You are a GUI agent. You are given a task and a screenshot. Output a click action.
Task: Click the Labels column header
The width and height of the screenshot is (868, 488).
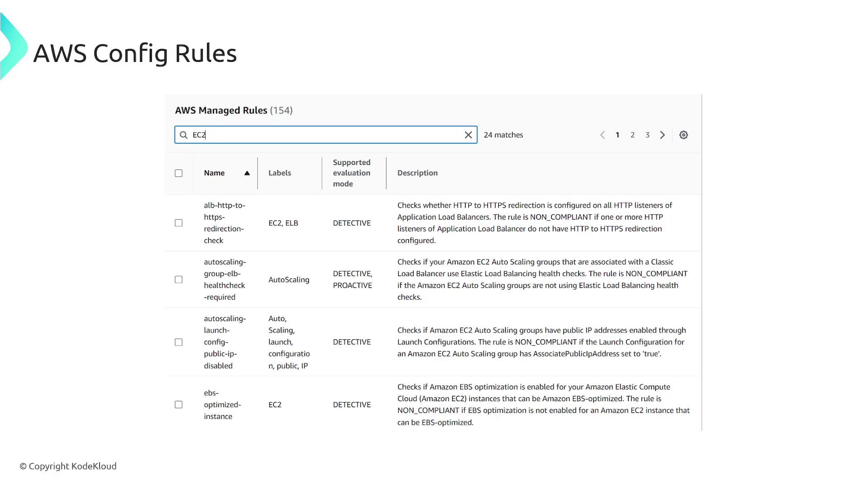(x=279, y=173)
